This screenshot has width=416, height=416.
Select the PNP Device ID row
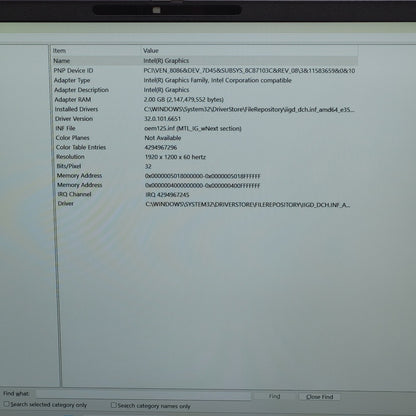204,71
